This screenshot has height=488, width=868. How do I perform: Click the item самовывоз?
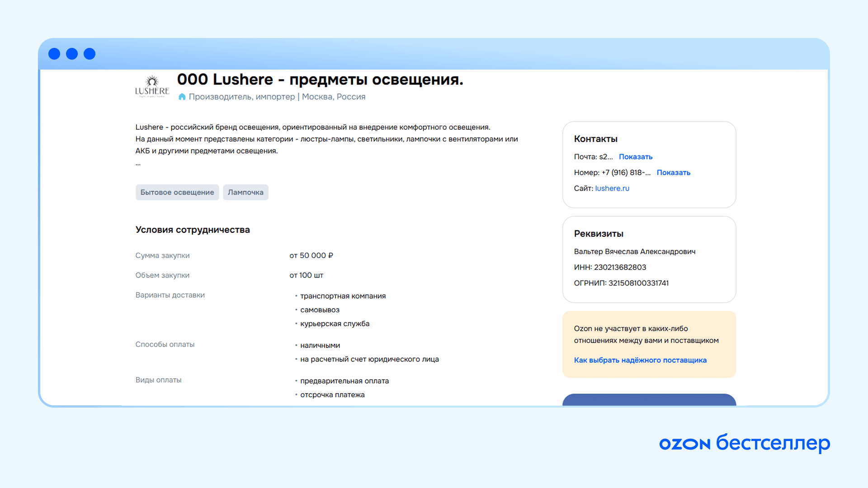[x=320, y=310]
